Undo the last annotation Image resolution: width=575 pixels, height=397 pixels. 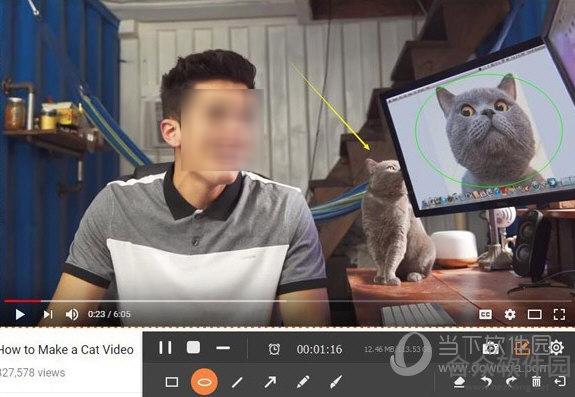point(486,382)
